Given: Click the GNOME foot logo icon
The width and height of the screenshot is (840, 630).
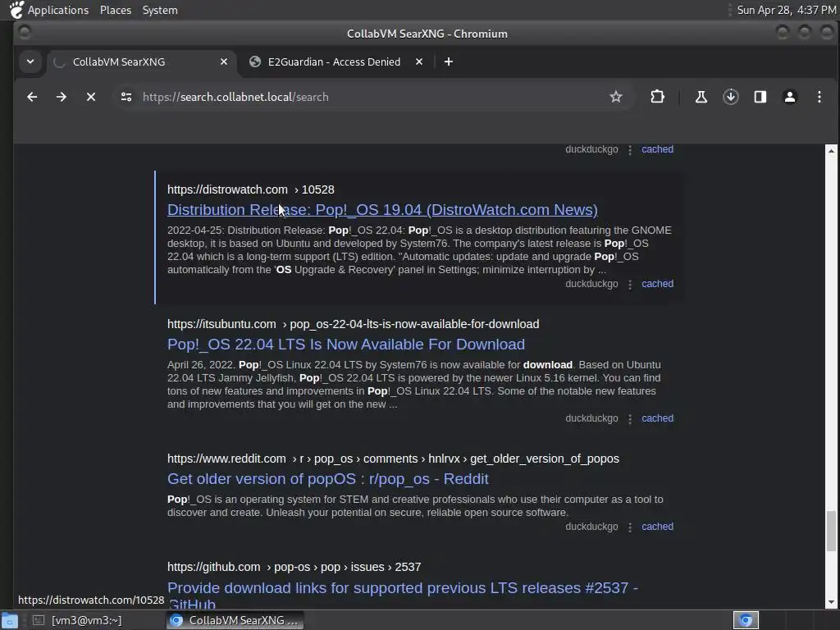Looking at the screenshot, I should [x=16, y=10].
